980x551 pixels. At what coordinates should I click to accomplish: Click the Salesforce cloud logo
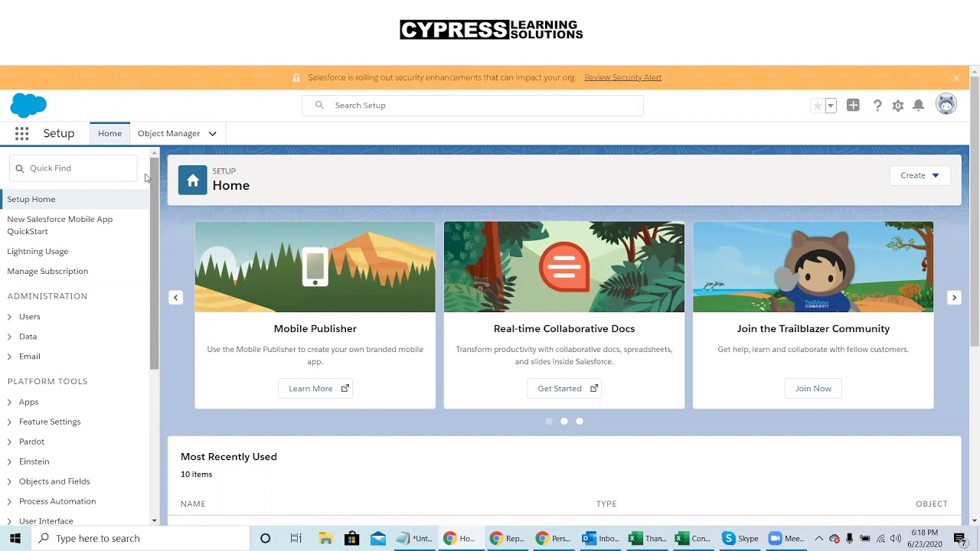[28, 105]
